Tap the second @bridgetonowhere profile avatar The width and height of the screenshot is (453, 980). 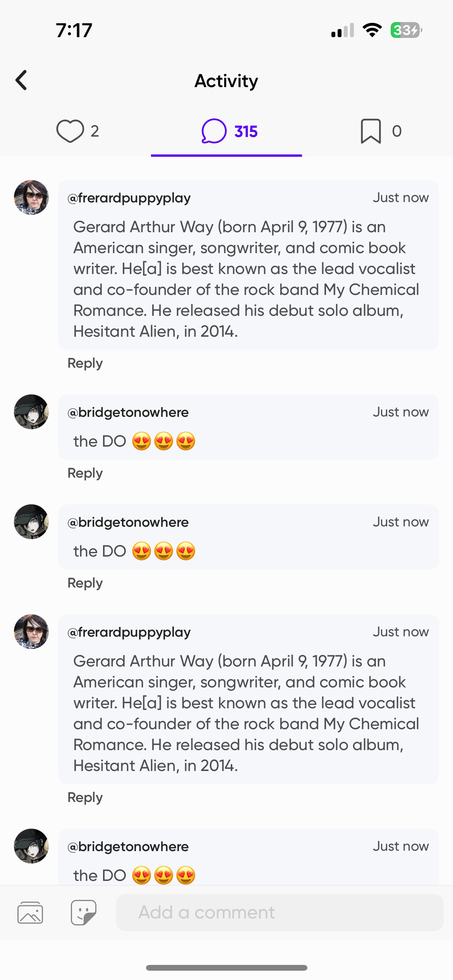[x=31, y=522]
